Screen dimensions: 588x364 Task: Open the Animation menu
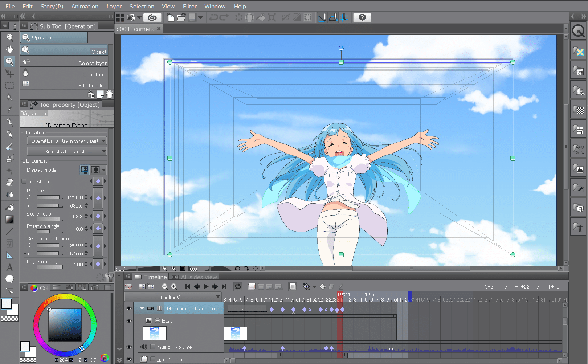coord(85,6)
